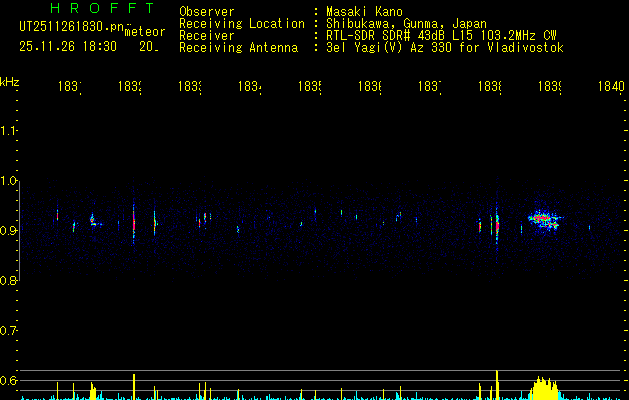Viewport: 629px width, 400px height.
Task: Click the 0.7 kHz frequency axis label
Action: tap(9, 331)
